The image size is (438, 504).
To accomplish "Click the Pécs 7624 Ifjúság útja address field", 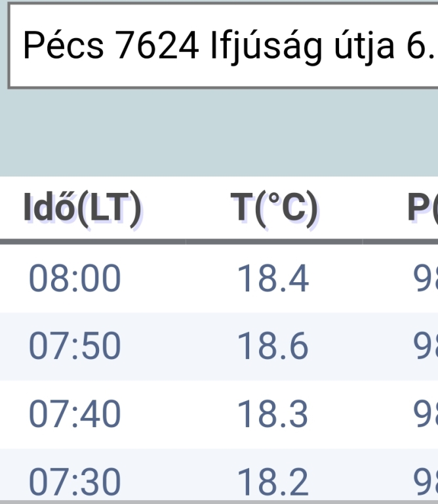I will (223, 46).
